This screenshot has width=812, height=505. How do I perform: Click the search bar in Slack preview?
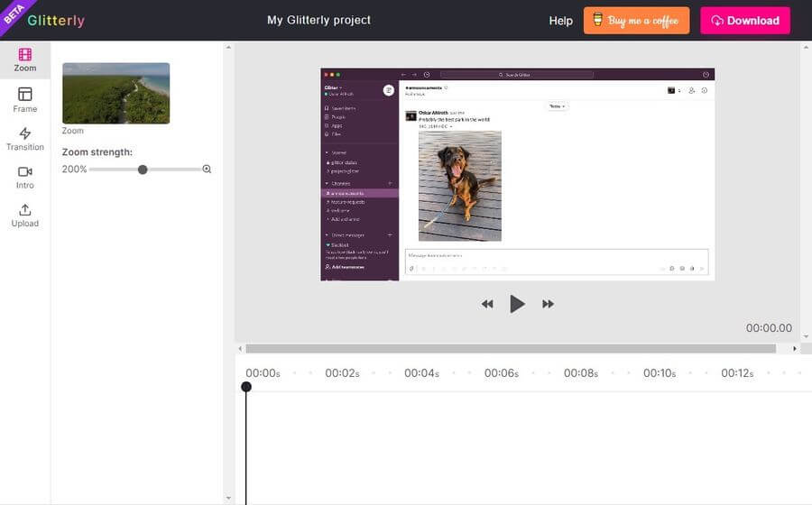click(x=517, y=75)
